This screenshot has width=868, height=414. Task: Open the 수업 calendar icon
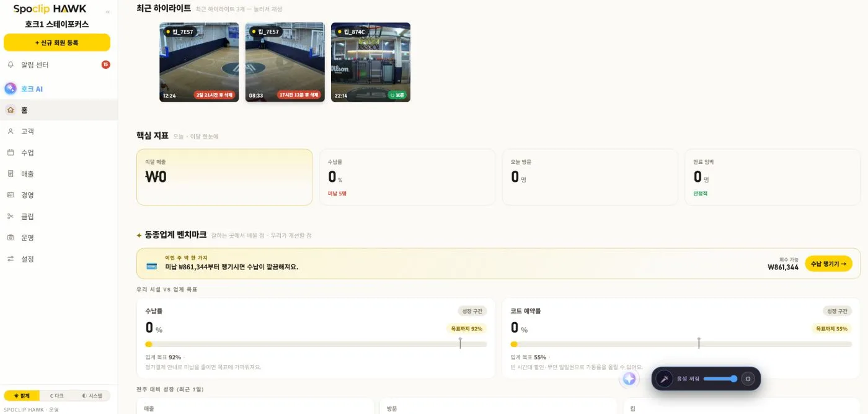pyautogui.click(x=11, y=152)
